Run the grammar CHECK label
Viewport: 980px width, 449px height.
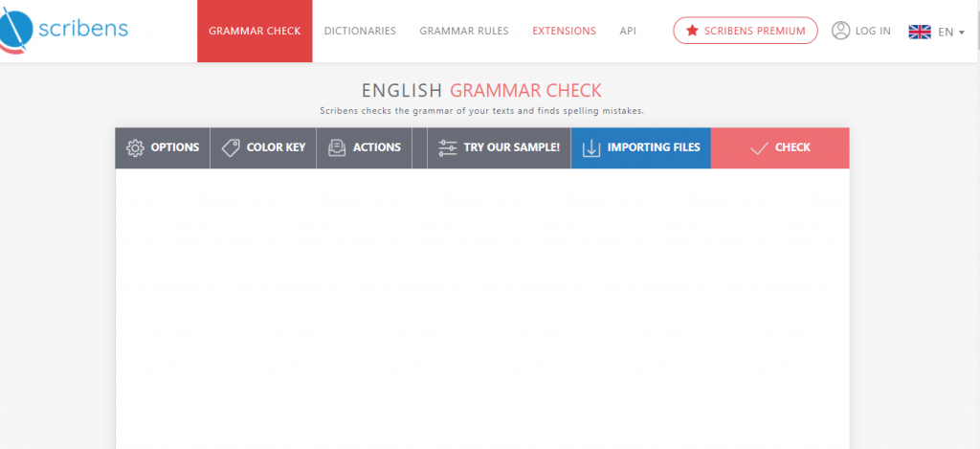[792, 147]
